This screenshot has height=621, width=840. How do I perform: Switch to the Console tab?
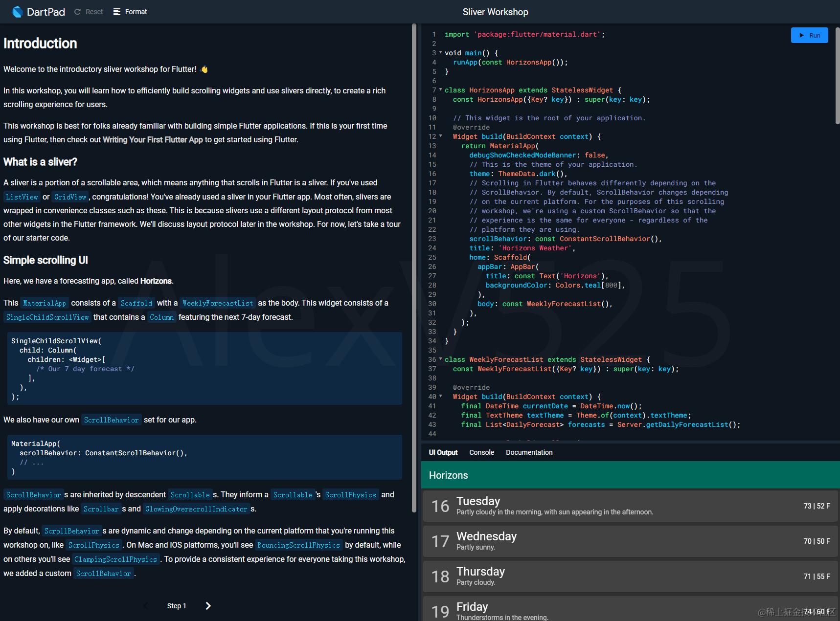point(481,452)
